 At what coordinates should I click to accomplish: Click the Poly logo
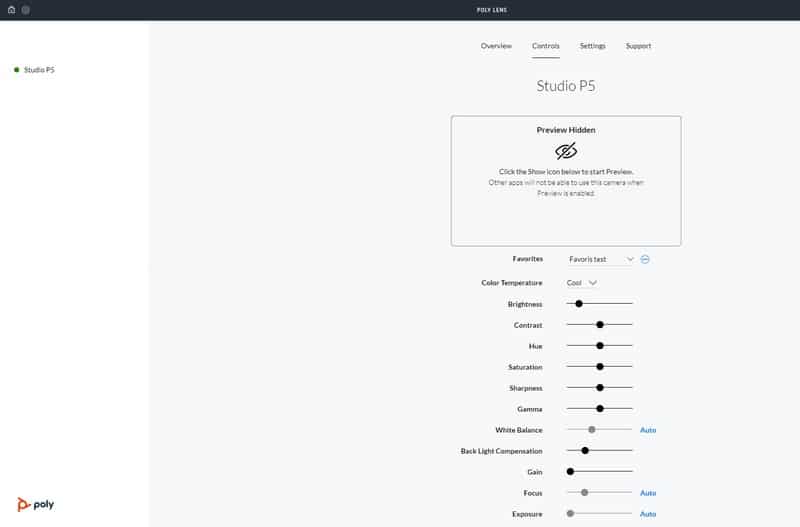click(x=35, y=504)
